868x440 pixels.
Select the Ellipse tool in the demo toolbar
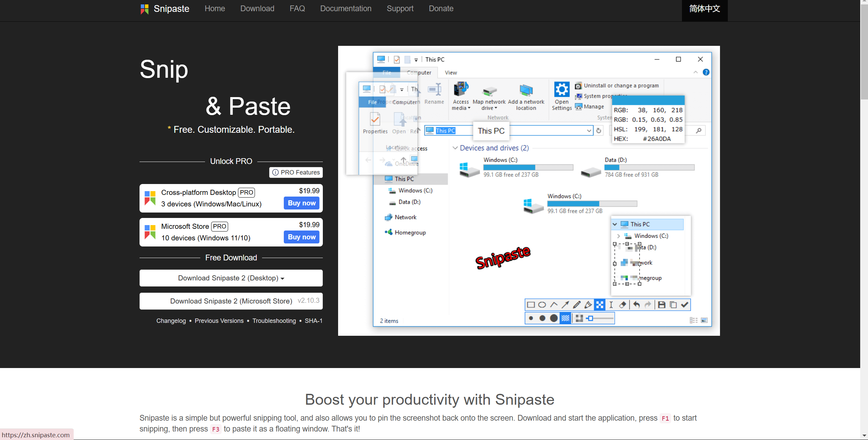[x=542, y=305]
